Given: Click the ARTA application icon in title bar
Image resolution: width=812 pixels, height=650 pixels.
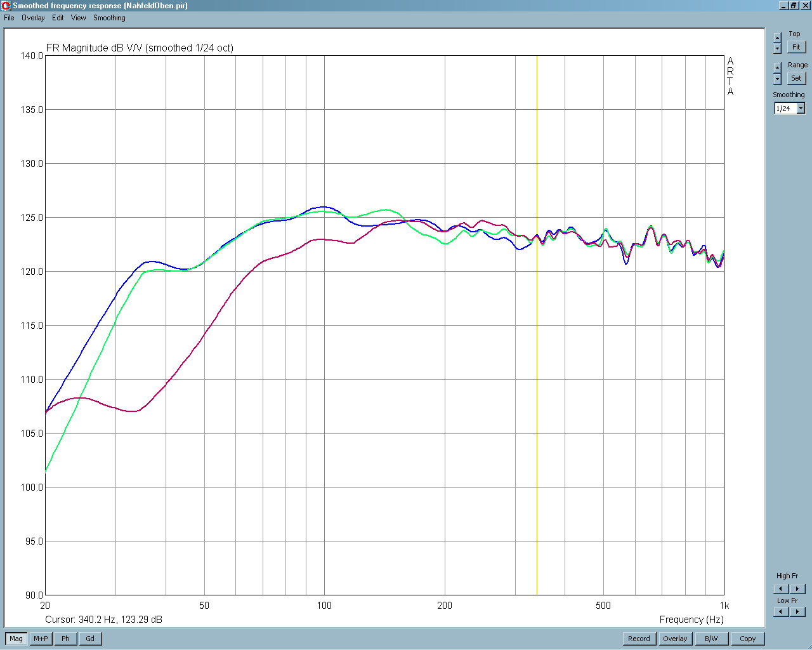Looking at the screenshot, I should click(x=6, y=6).
